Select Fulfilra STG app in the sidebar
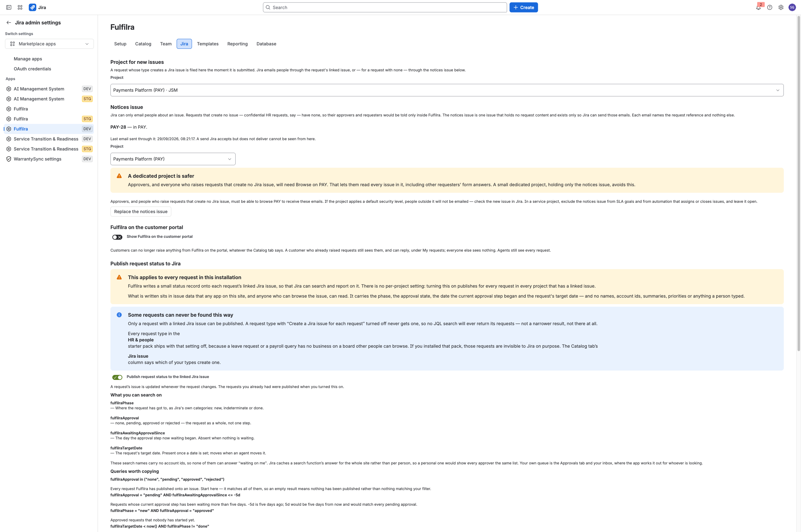801x532 pixels. coord(49,119)
